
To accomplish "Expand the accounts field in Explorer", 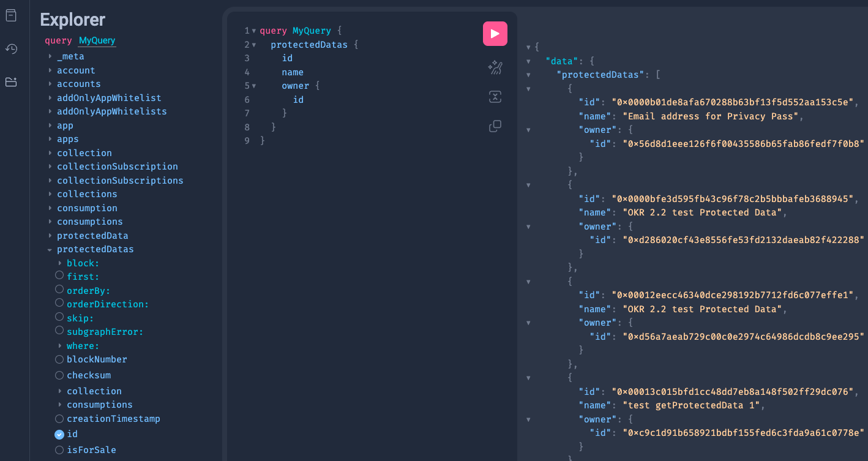I will click(50, 83).
